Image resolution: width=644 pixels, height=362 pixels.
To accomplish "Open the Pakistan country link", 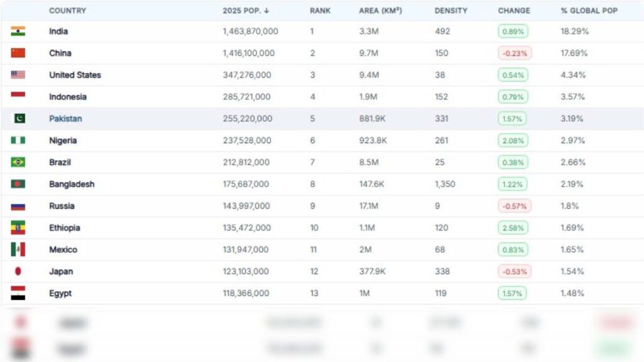I will [x=65, y=119].
